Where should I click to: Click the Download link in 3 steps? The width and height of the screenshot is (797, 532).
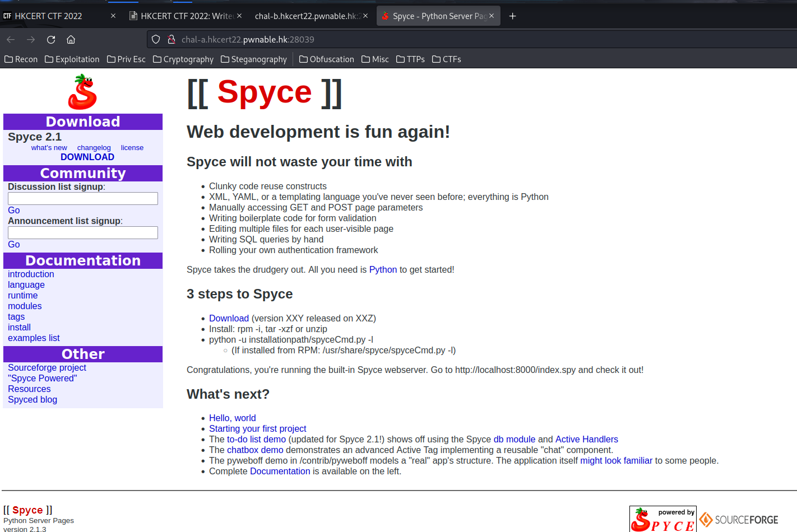229,319
